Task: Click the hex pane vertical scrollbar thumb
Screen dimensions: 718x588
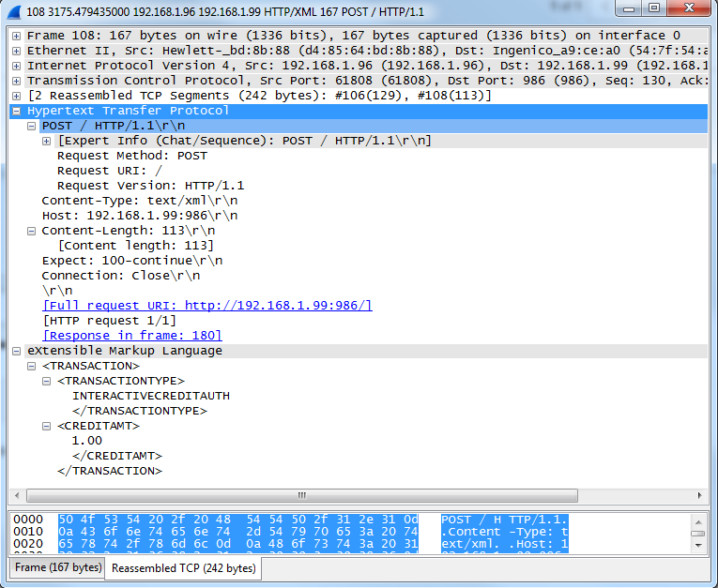Action: (698, 534)
